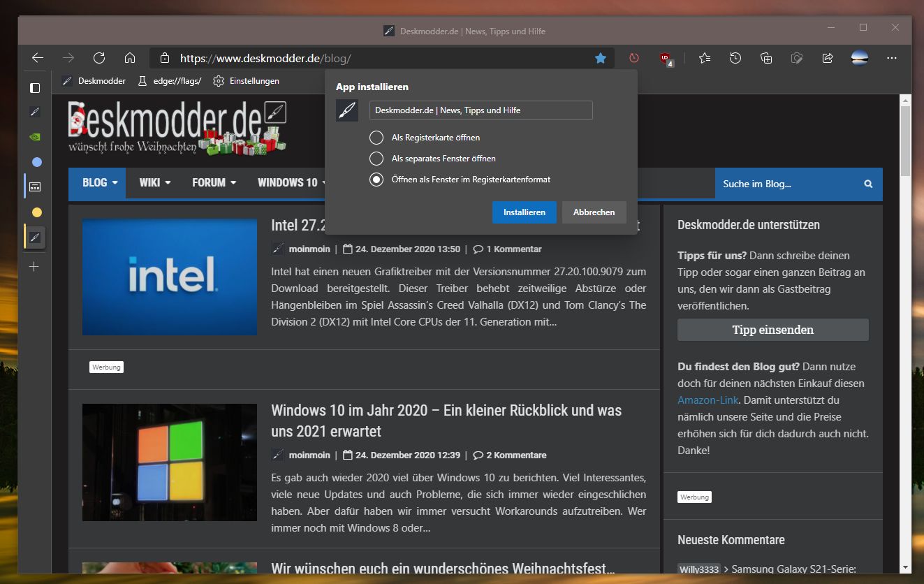Click the yellow tab group circle
Screen dimensions: 924x584
tap(37, 212)
